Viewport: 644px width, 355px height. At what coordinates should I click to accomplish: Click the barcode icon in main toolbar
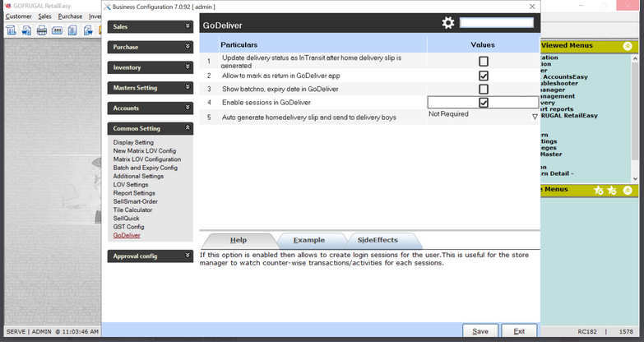[58, 31]
